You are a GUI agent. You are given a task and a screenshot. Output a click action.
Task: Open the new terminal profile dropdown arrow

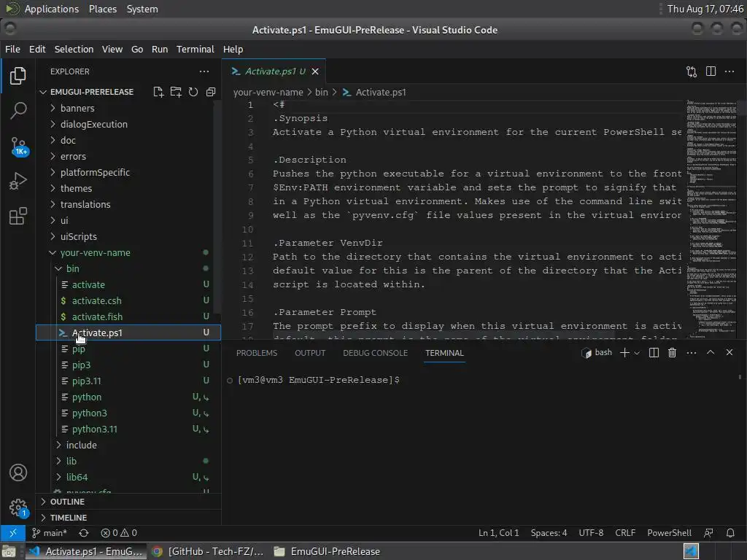[x=637, y=353]
